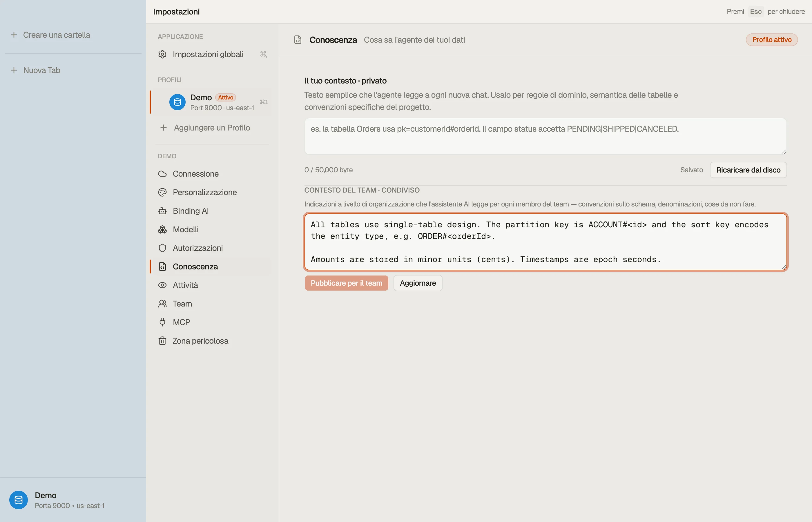Click the ⌘, shortcut beside Impostazioni globali

[x=263, y=54]
